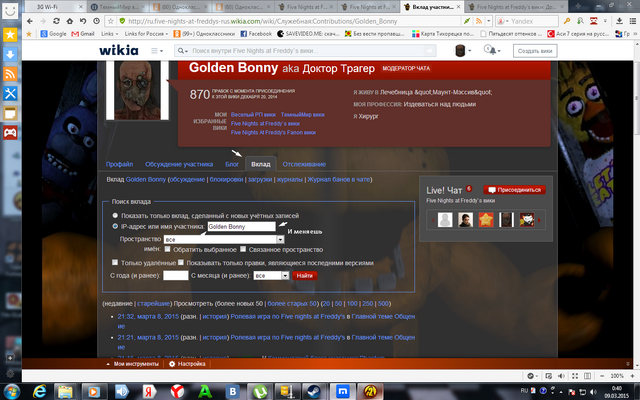Open uTorrent from the taskbar
The image size is (640, 400).
tap(260, 391)
